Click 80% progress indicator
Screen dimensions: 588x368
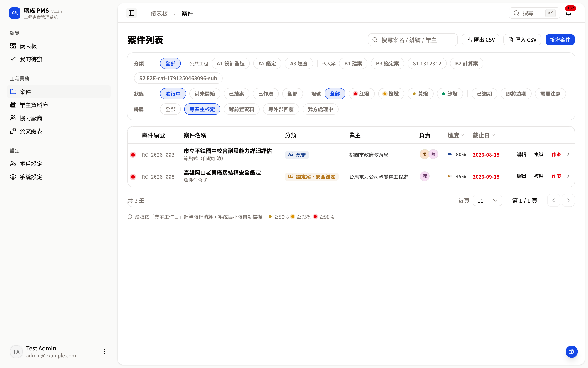pyautogui.click(x=457, y=154)
